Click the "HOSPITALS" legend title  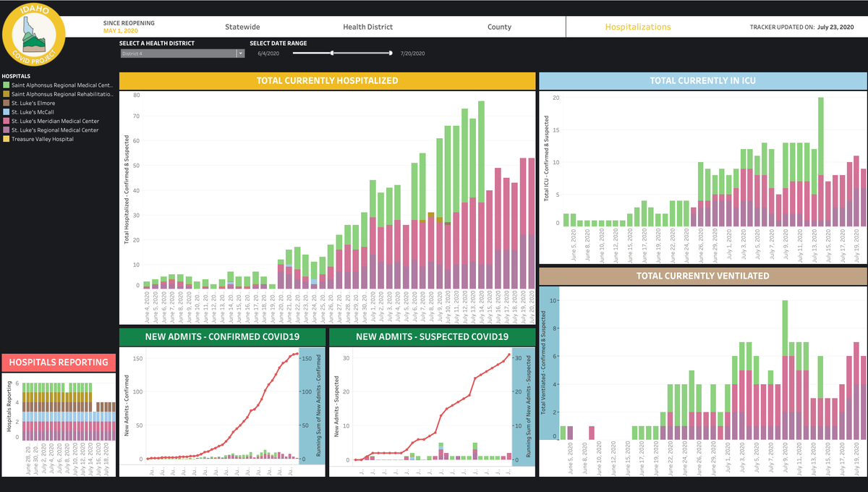(x=16, y=75)
